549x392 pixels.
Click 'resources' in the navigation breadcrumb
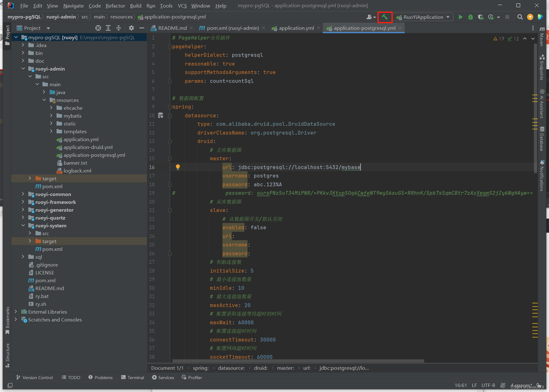[x=121, y=17]
